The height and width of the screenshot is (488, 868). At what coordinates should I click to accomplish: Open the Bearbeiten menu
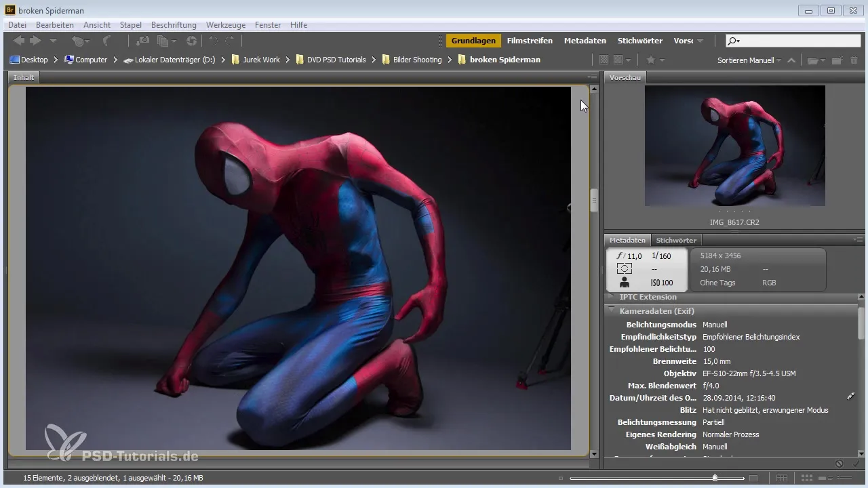click(x=55, y=25)
